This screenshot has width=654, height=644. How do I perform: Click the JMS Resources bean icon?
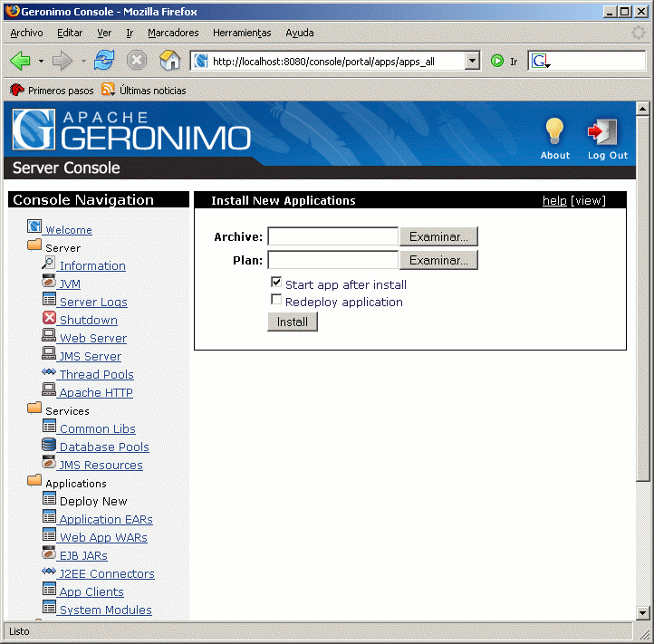[49, 462]
